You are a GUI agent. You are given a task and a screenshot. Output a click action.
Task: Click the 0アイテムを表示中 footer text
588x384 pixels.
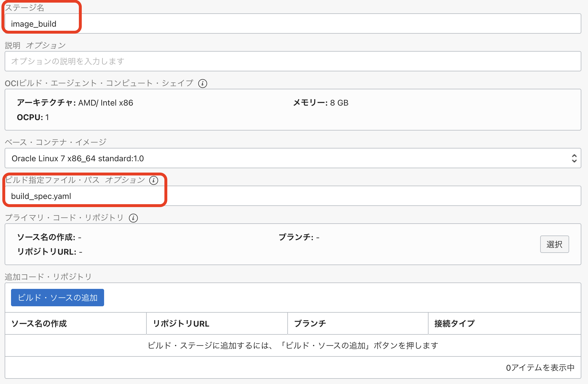click(540, 368)
